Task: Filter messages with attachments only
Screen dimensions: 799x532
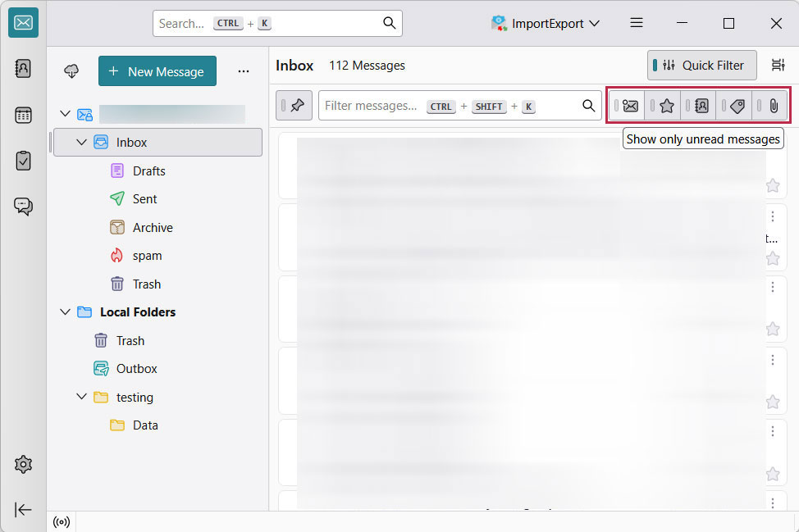Action: click(769, 105)
